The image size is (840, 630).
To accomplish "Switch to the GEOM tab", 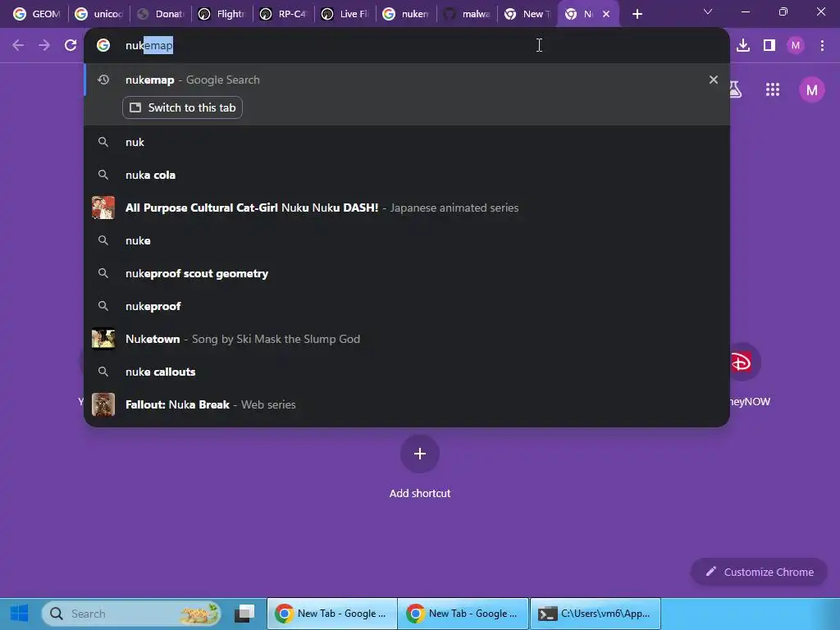I will point(36,14).
